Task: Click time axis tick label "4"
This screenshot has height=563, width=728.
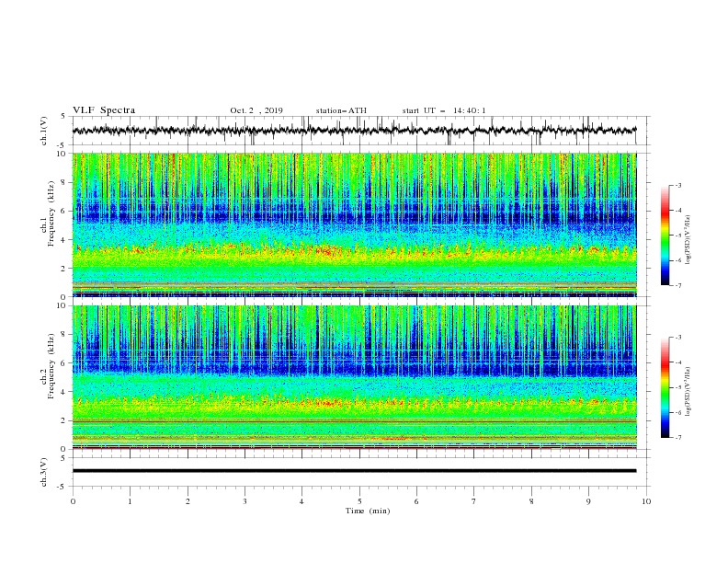Action: 301,501
